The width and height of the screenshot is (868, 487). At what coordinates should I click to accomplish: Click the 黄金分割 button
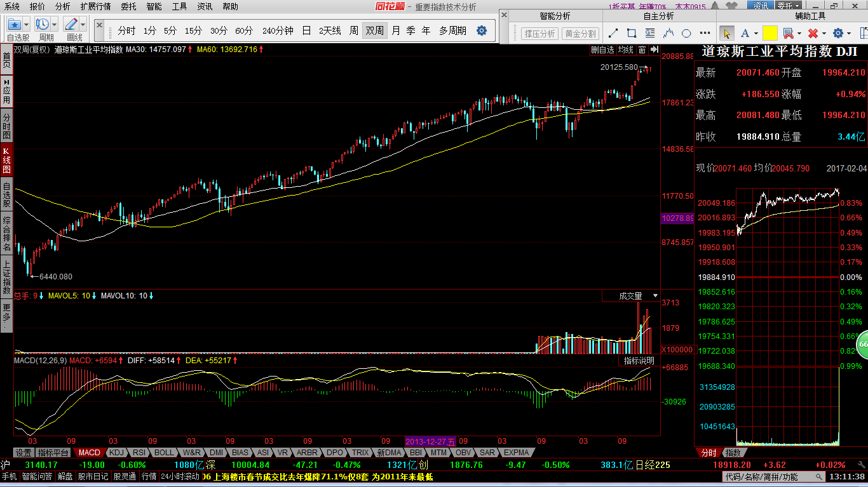point(581,34)
